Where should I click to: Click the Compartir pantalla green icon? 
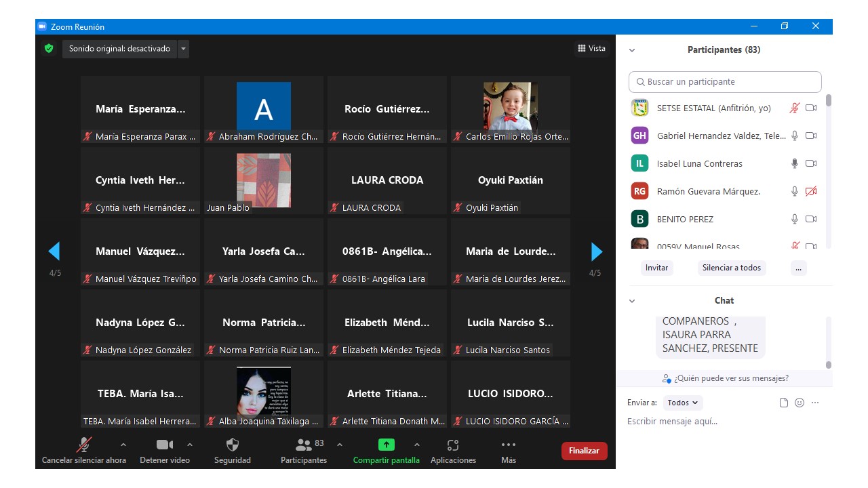click(x=386, y=445)
